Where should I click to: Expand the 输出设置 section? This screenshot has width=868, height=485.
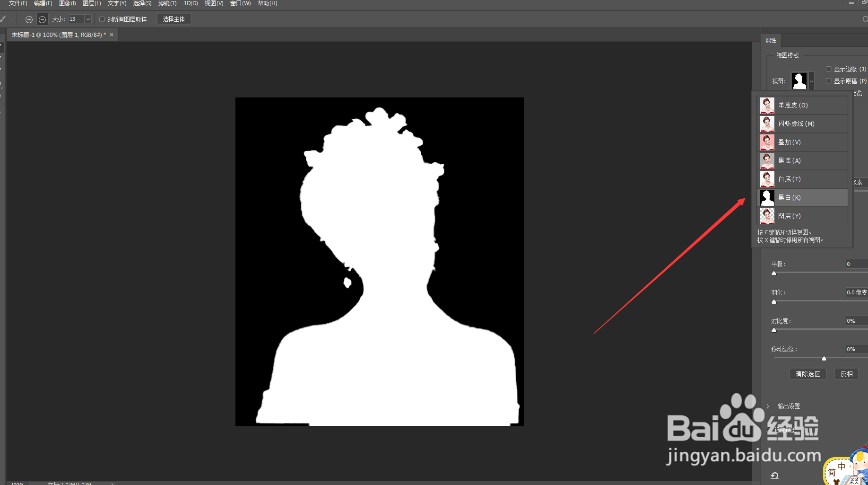click(x=768, y=406)
